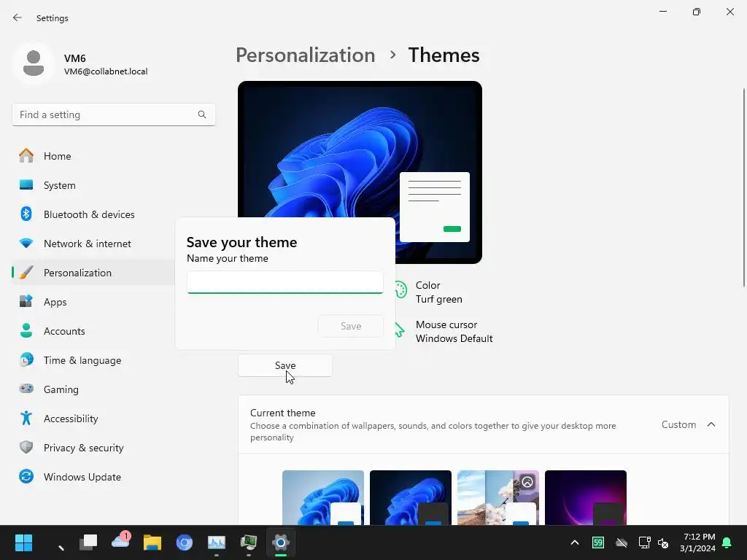Image resolution: width=747 pixels, height=560 pixels.
Task: Go to Accounts settings
Action: tap(93, 331)
